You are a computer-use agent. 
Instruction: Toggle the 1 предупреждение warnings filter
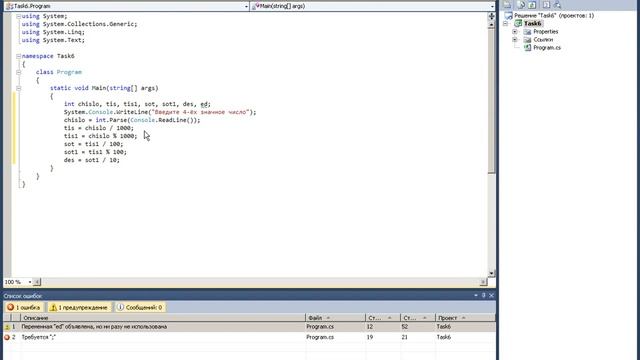point(79,307)
